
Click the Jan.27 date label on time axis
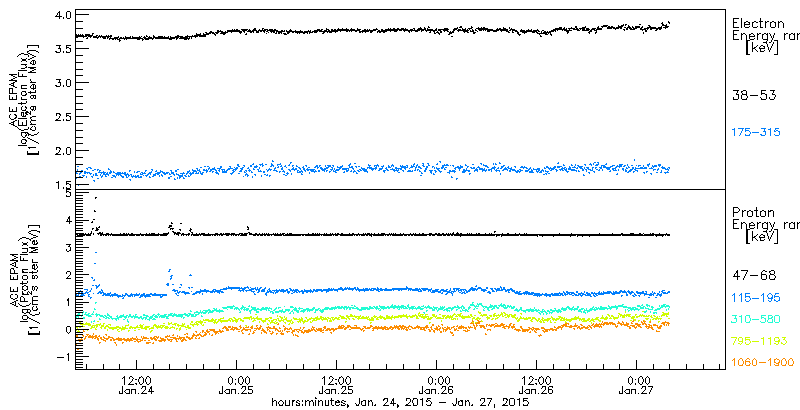pos(636,391)
